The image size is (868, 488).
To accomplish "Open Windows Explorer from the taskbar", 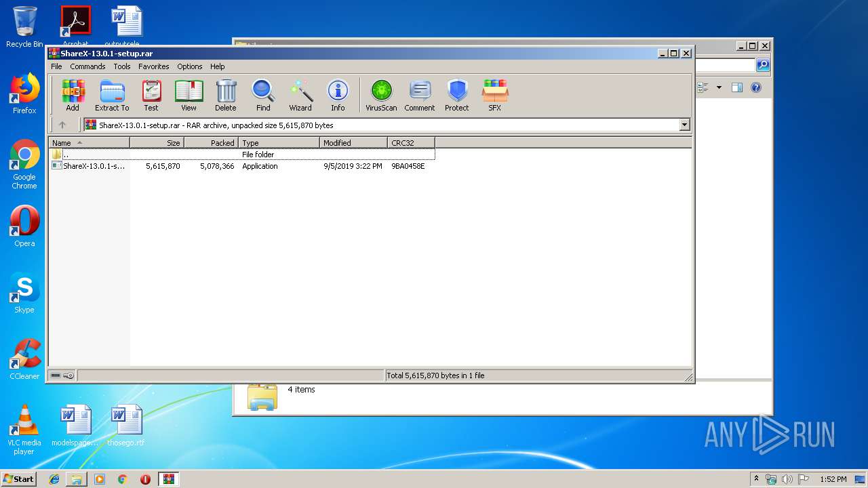I will [x=77, y=479].
